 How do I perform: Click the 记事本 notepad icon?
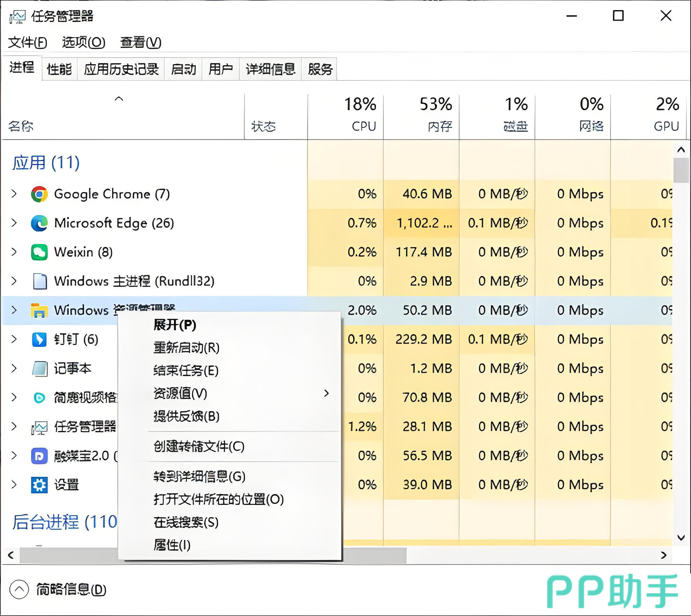point(39,368)
